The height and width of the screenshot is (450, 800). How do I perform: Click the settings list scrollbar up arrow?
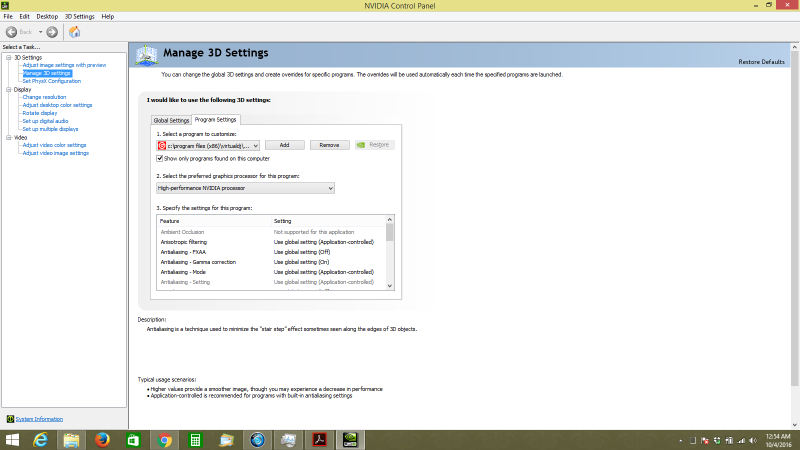390,220
